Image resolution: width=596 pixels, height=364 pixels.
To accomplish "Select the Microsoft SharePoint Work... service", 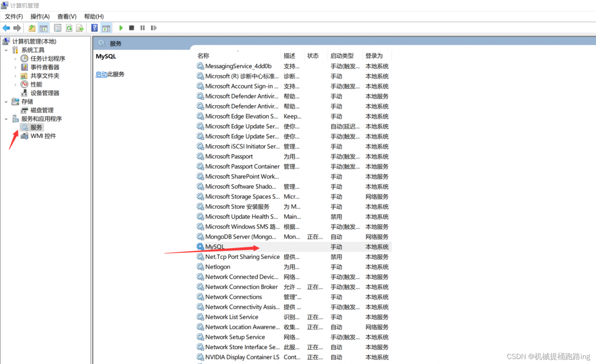I will [293, 176].
